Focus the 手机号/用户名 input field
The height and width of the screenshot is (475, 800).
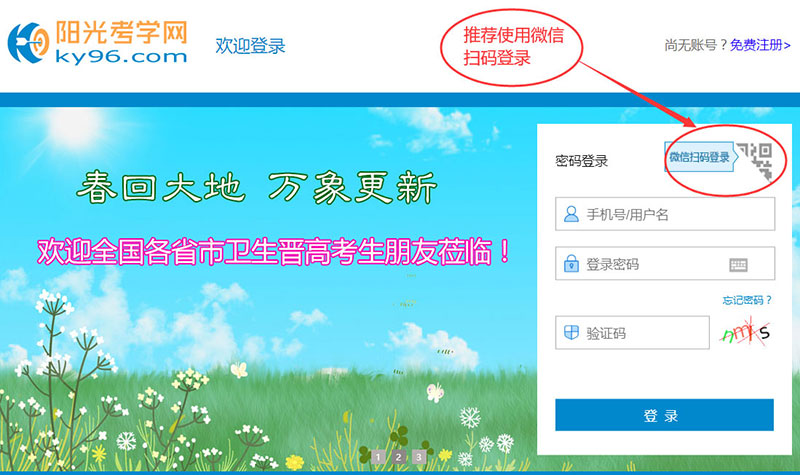point(665,214)
